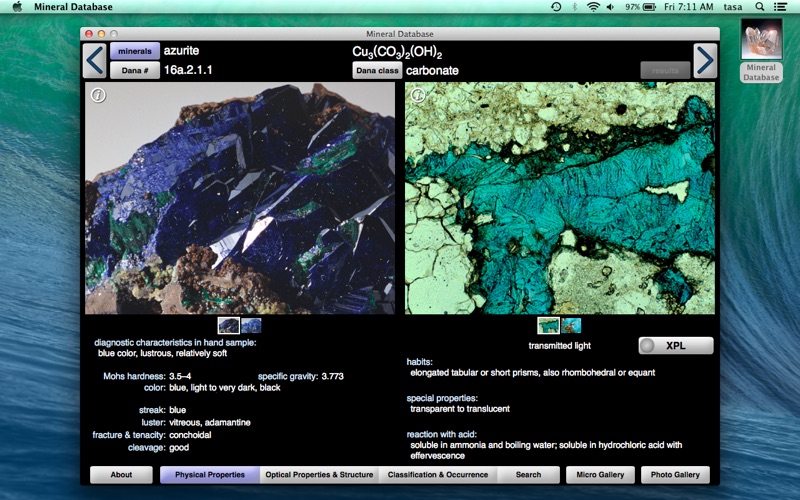Click the fracture value conchoidal

pos(190,435)
